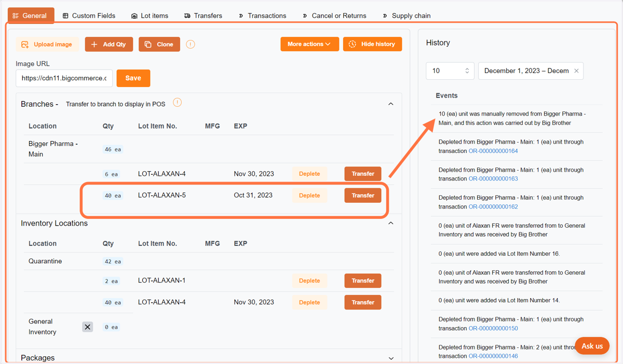Switch to the Custom Fields tab
The height and width of the screenshot is (364, 623).
click(x=89, y=16)
